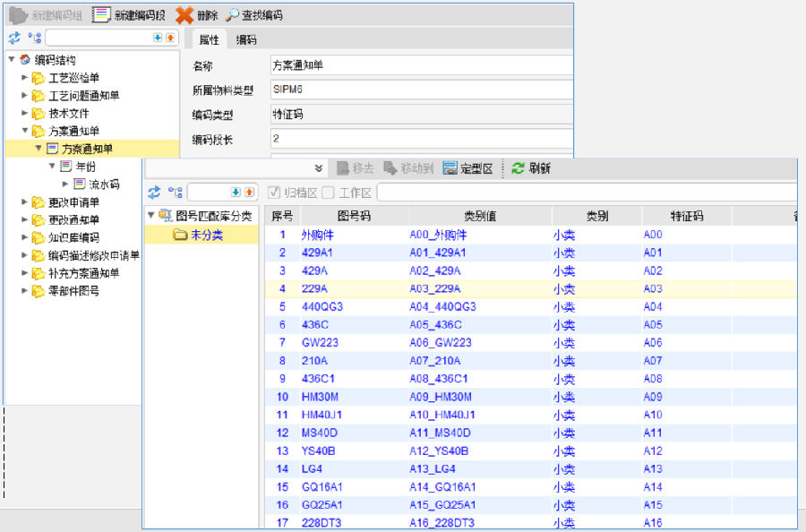Switch to the 编码 tab
This screenshot has height=532, width=806.
pyautogui.click(x=245, y=39)
